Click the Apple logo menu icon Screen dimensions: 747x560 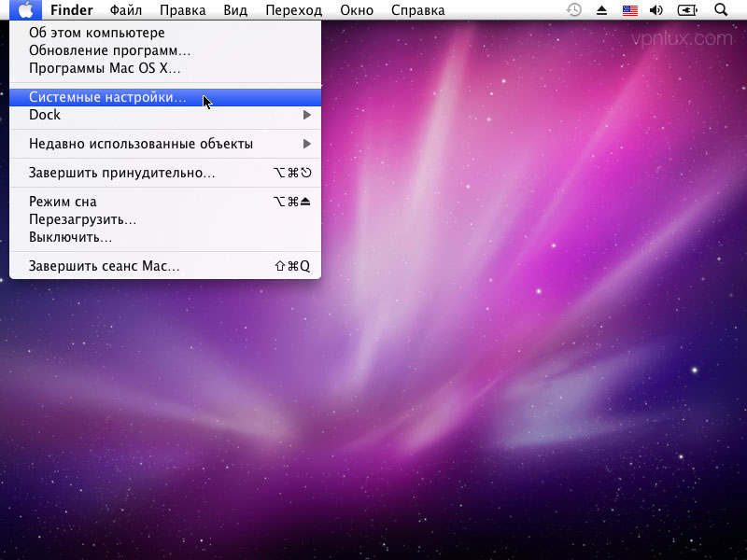click(x=25, y=9)
